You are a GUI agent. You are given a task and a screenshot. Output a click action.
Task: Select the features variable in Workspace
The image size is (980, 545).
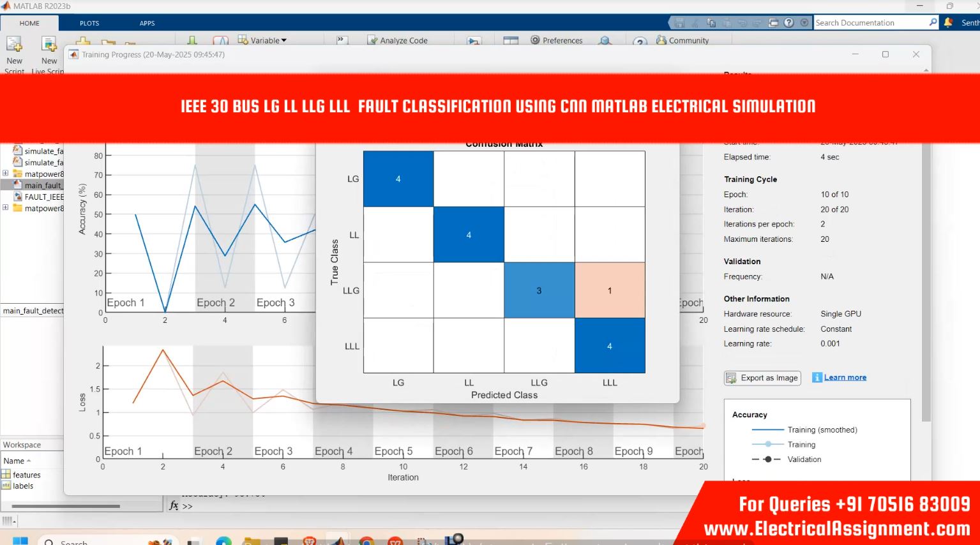pyautogui.click(x=26, y=475)
